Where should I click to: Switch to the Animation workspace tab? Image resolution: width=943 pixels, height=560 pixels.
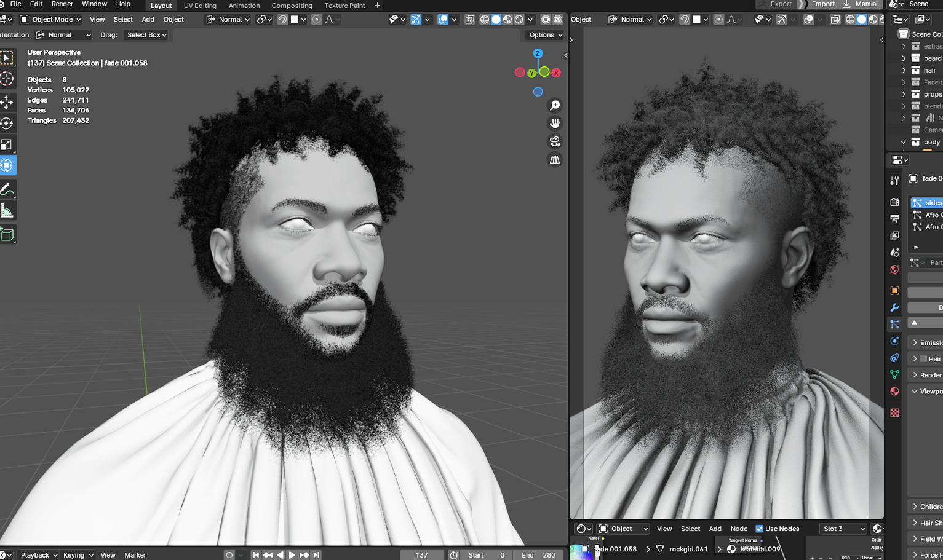244,6
